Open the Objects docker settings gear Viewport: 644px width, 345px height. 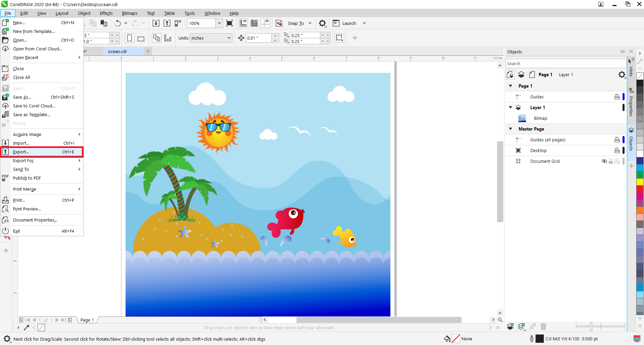coord(622,75)
